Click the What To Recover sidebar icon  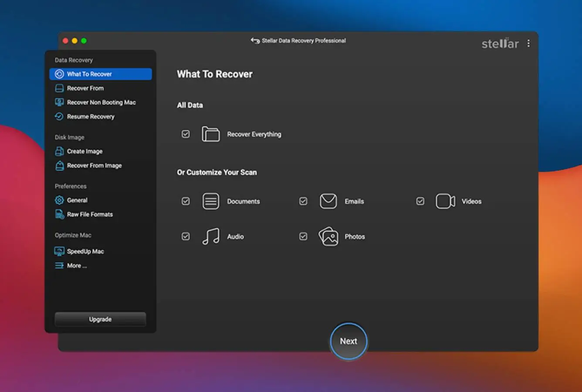coord(59,74)
